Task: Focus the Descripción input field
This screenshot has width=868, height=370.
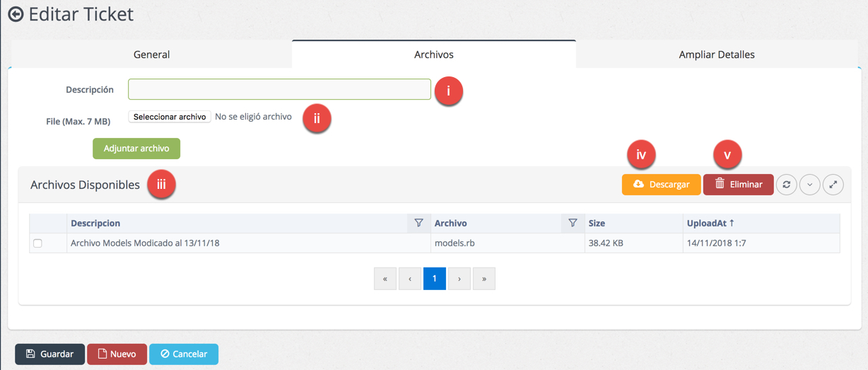Action: point(279,89)
